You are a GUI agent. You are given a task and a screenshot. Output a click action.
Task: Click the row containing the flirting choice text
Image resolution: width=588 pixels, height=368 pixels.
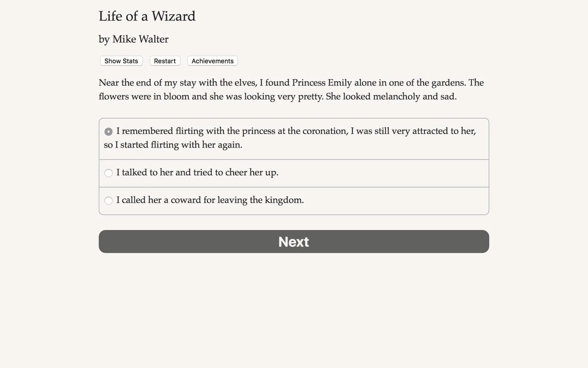click(x=293, y=138)
